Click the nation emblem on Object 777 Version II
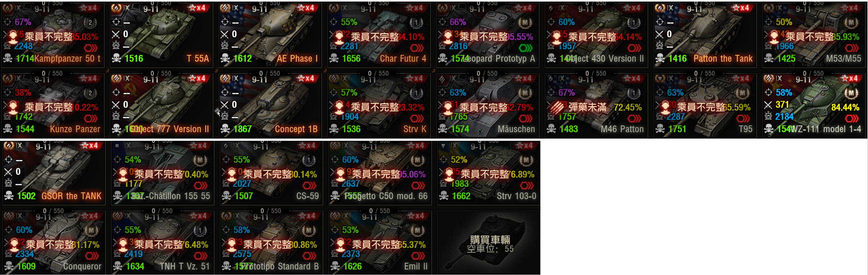Screen dimensions: 868x275 click(x=116, y=78)
